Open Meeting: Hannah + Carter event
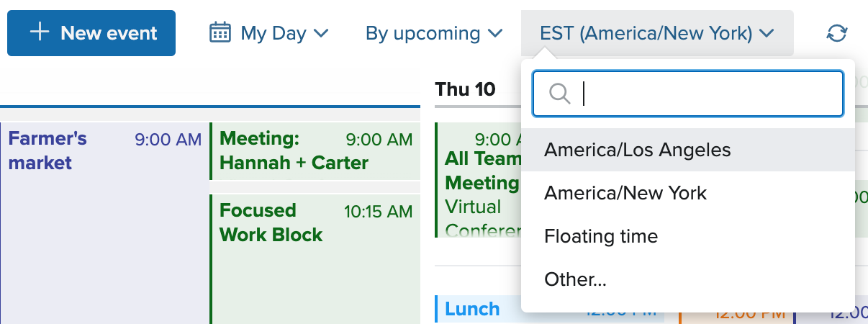The image size is (868, 324). [315, 151]
